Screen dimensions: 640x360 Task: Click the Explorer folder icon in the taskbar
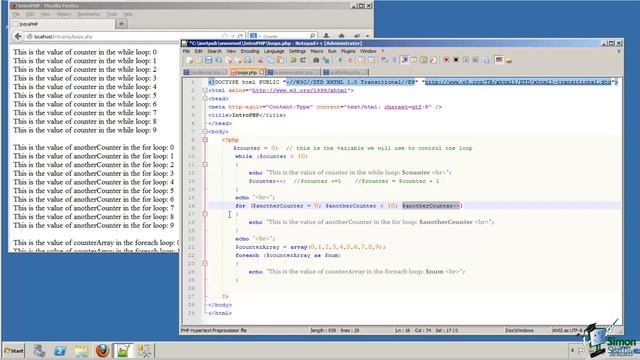(x=81, y=351)
